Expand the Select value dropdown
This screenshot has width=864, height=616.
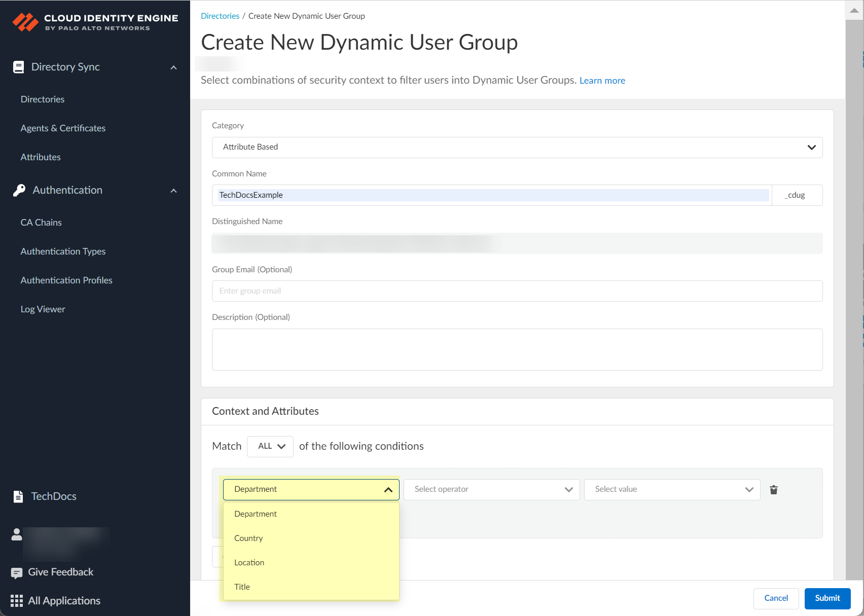[672, 490]
